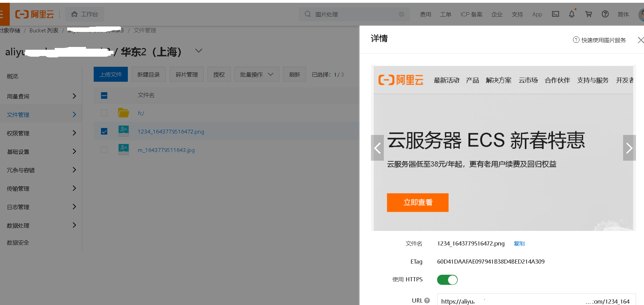This screenshot has width=644, height=305.
Task: Focus the 图片处理 search field
Action: point(354,14)
